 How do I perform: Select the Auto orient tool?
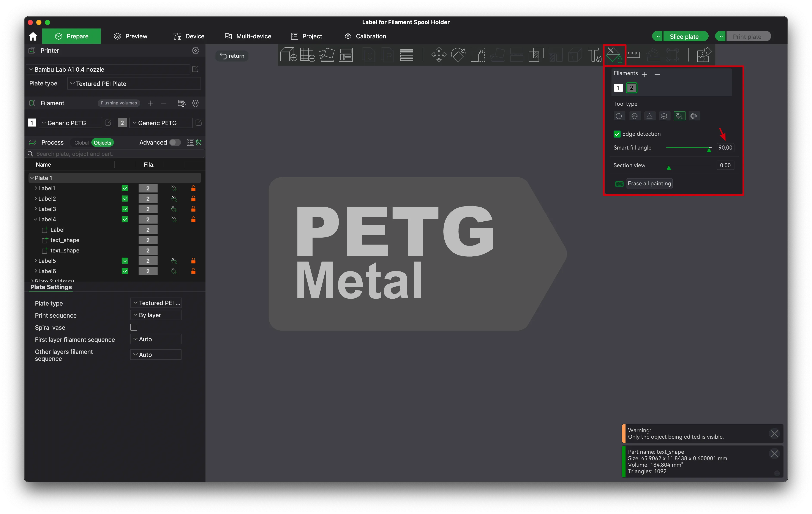tap(326, 55)
